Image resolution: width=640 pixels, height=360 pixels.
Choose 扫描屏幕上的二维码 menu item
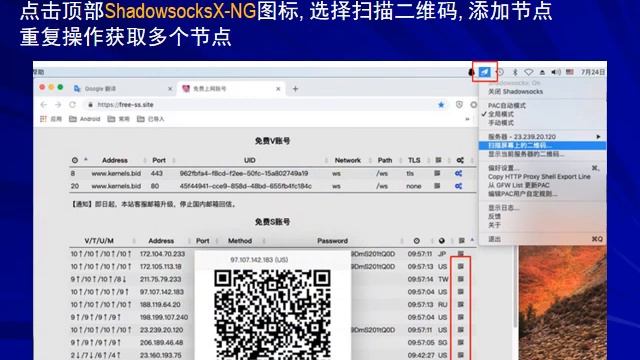[542, 145]
